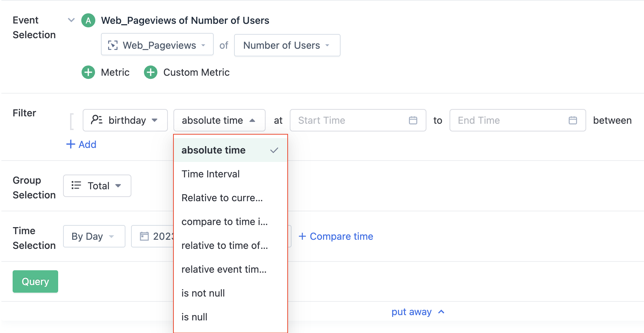Click the calendar icon in Start Time field

point(413,121)
